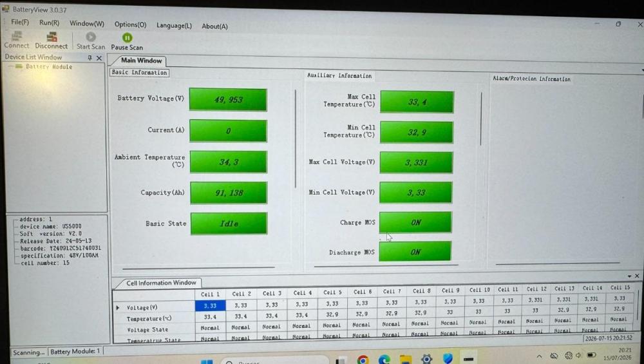
Task: Show hidden system tray icons chevron
Action: (539, 356)
